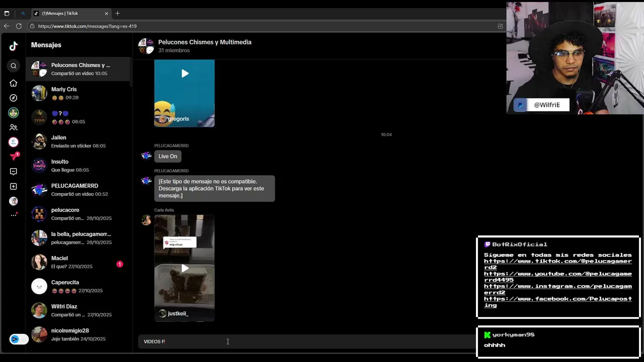
Task: Open Maciel conversation
Action: (x=78, y=262)
